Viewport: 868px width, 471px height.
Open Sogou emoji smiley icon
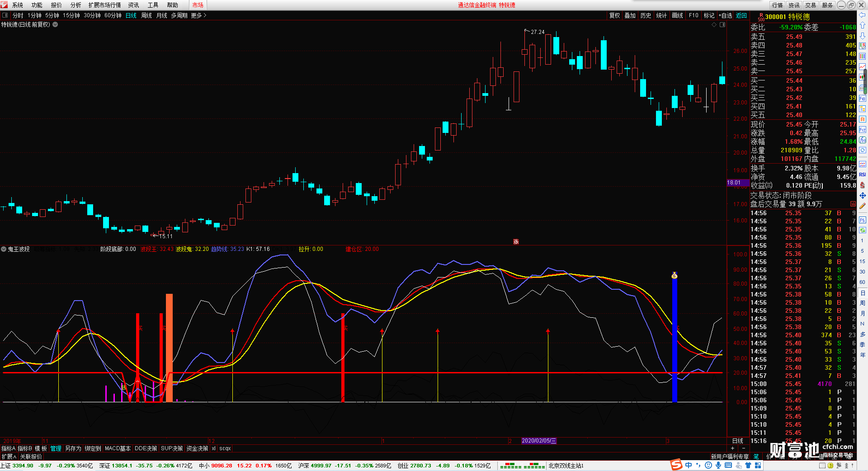[708, 465]
